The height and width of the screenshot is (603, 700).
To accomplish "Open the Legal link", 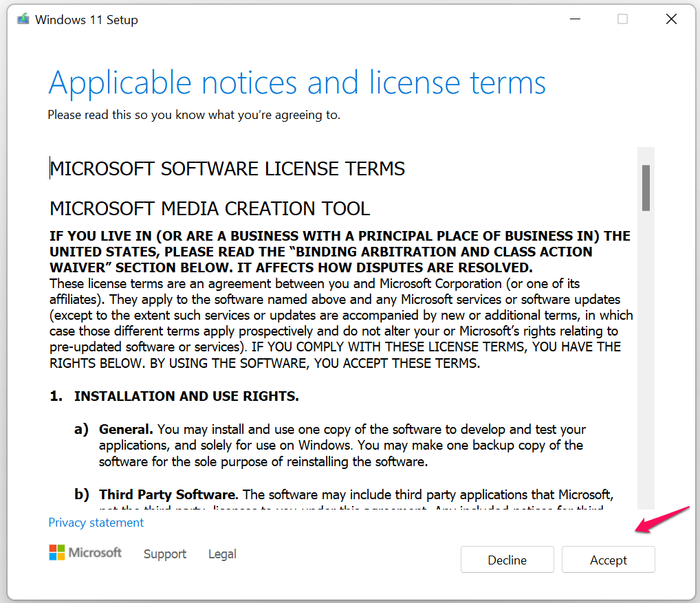I will click(221, 553).
